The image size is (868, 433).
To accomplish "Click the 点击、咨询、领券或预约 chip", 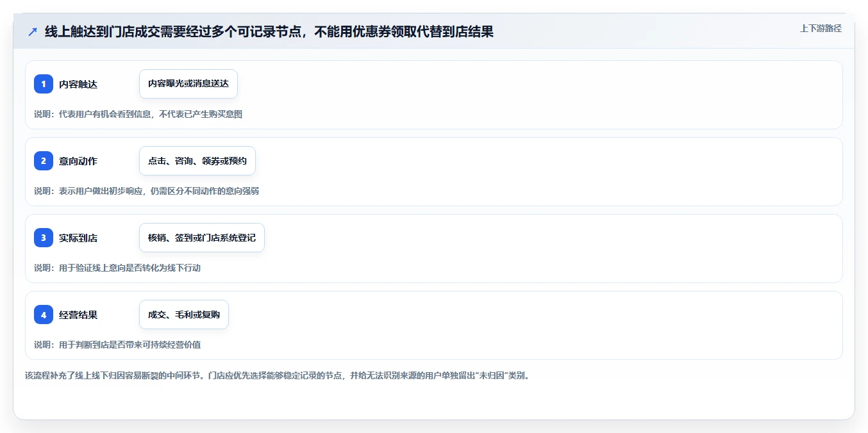I will [197, 161].
